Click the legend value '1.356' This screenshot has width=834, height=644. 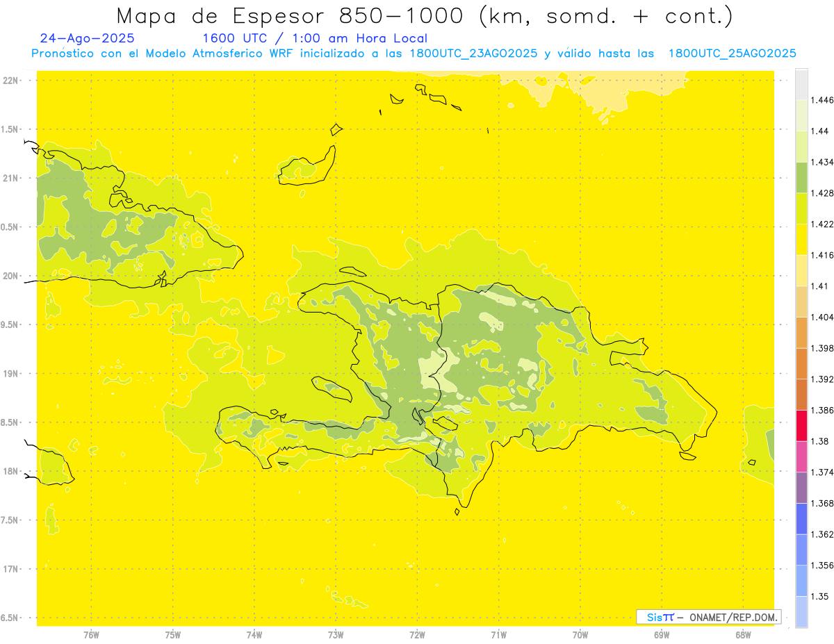pyautogui.click(x=822, y=565)
